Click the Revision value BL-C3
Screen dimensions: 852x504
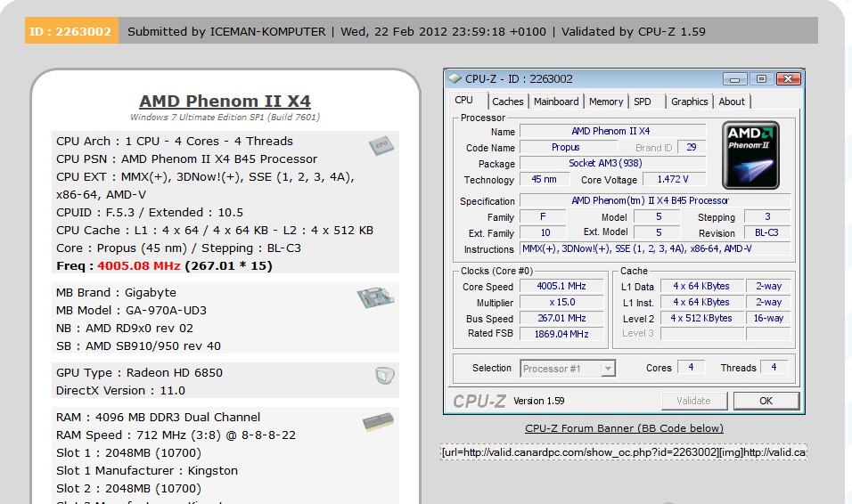click(766, 232)
